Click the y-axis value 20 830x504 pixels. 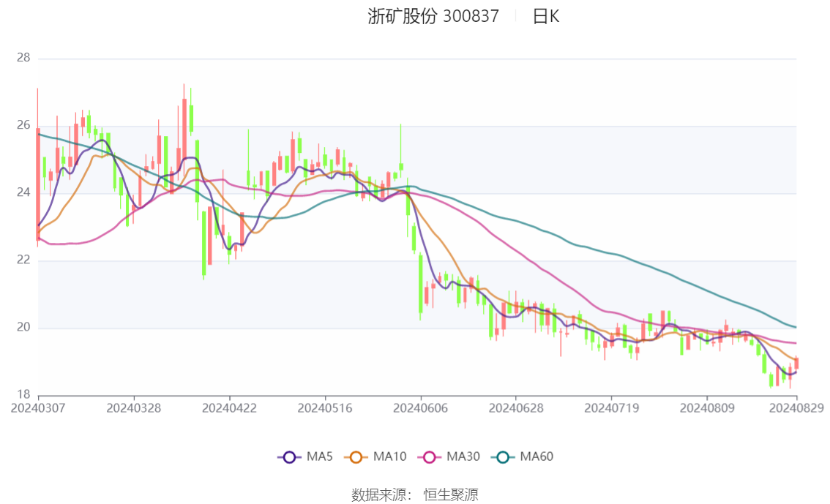pyautogui.click(x=23, y=328)
